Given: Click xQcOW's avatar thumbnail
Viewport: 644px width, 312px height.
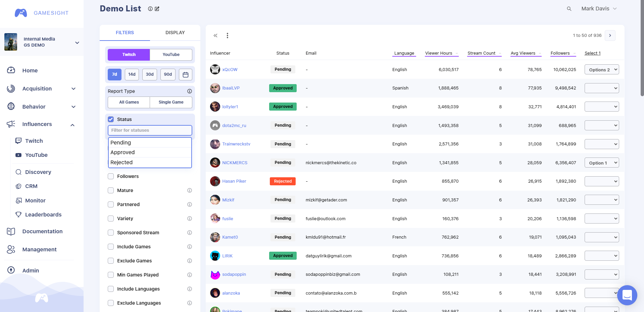Looking at the screenshot, I should pos(215,69).
